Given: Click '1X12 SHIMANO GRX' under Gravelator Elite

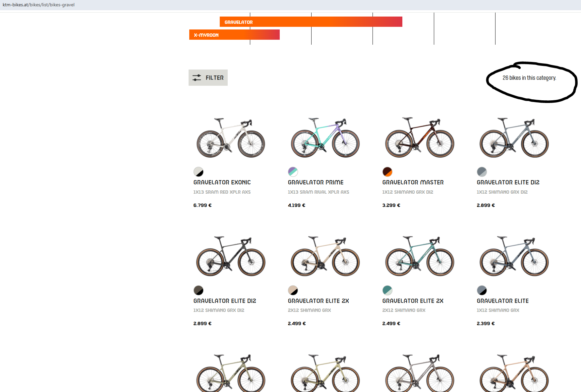Looking at the screenshot, I should click(x=498, y=310).
